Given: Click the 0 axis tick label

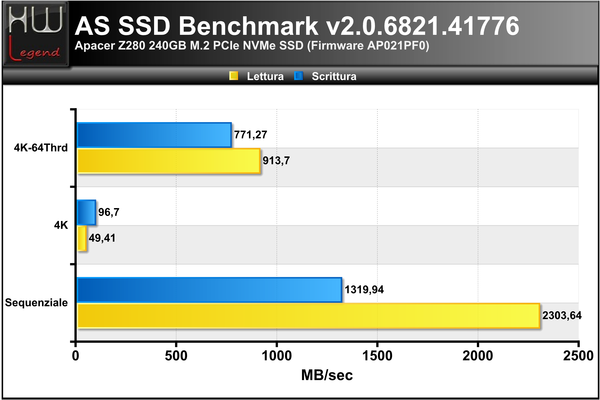Looking at the screenshot, I should pos(76,356).
